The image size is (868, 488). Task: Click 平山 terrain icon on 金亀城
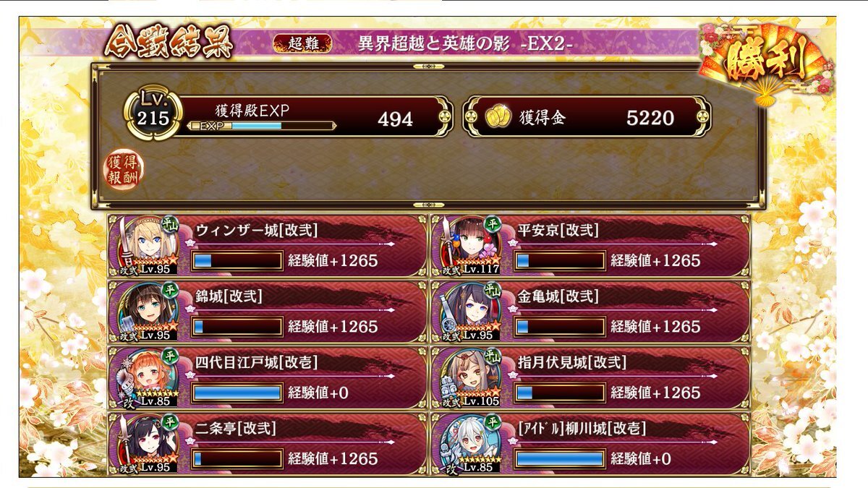[x=493, y=289]
